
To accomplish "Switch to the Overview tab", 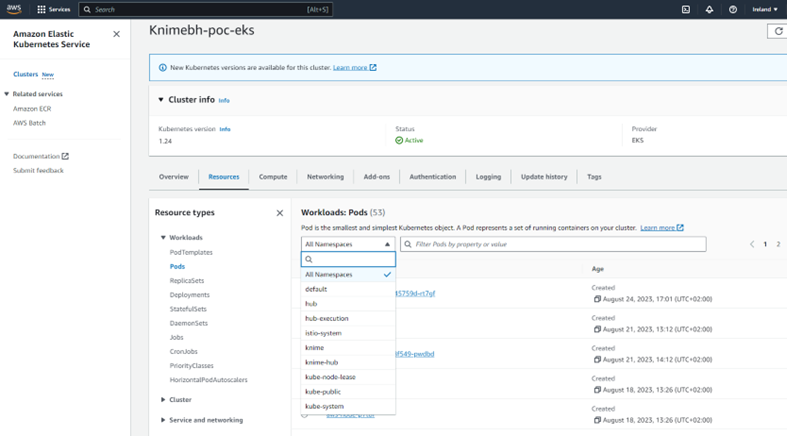I will pyautogui.click(x=174, y=177).
